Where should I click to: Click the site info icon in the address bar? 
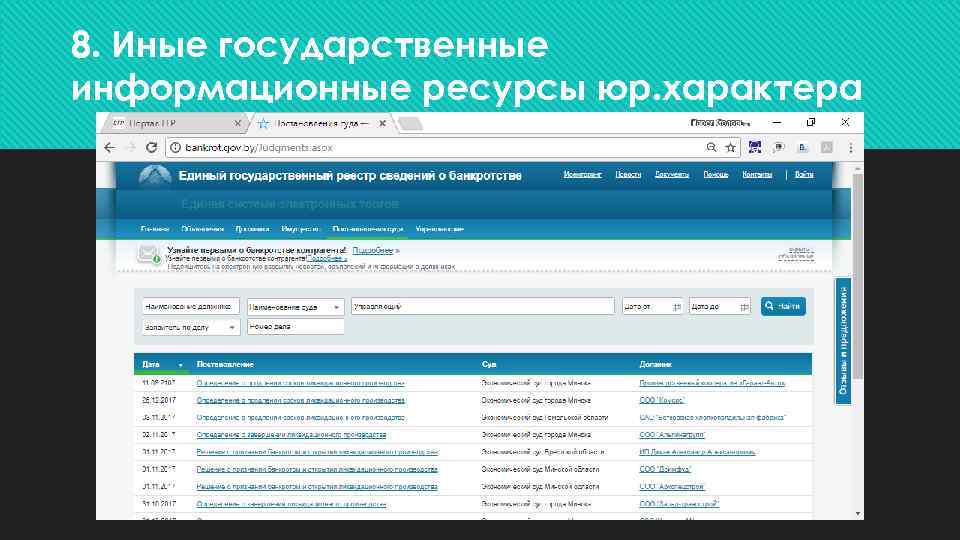click(175, 148)
